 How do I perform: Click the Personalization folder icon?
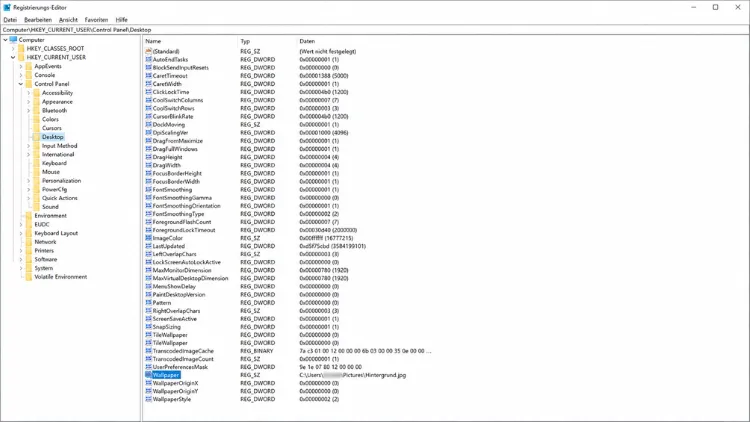[36, 181]
